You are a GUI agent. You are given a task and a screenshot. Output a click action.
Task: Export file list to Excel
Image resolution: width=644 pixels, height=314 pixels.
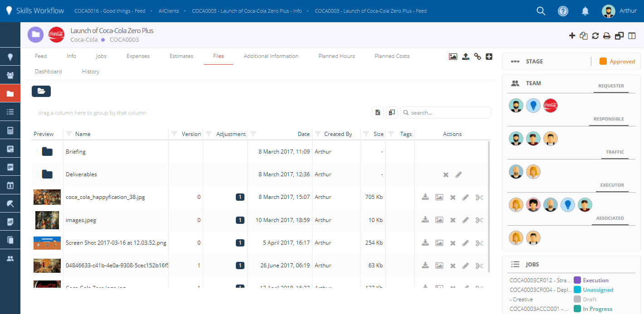pyautogui.click(x=378, y=113)
